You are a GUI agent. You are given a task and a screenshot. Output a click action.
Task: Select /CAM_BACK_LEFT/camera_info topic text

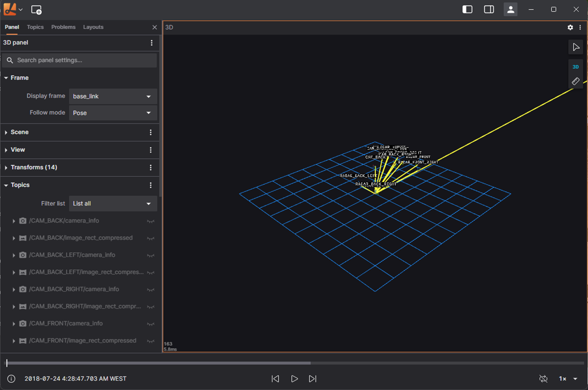pyautogui.click(x=72, y=255)
